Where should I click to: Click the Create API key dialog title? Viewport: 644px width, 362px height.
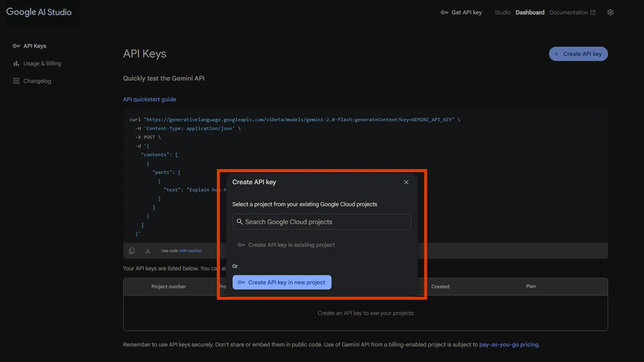click(254, 182)
